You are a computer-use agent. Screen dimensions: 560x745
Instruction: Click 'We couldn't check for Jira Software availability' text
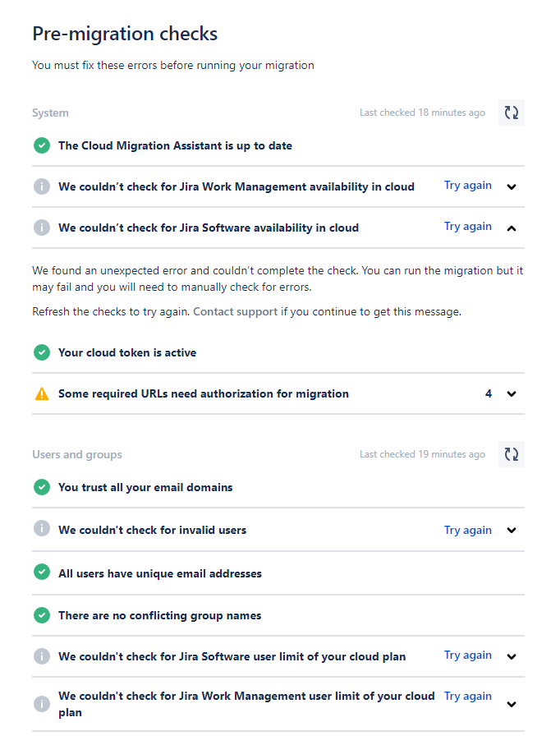pos(209,228)
